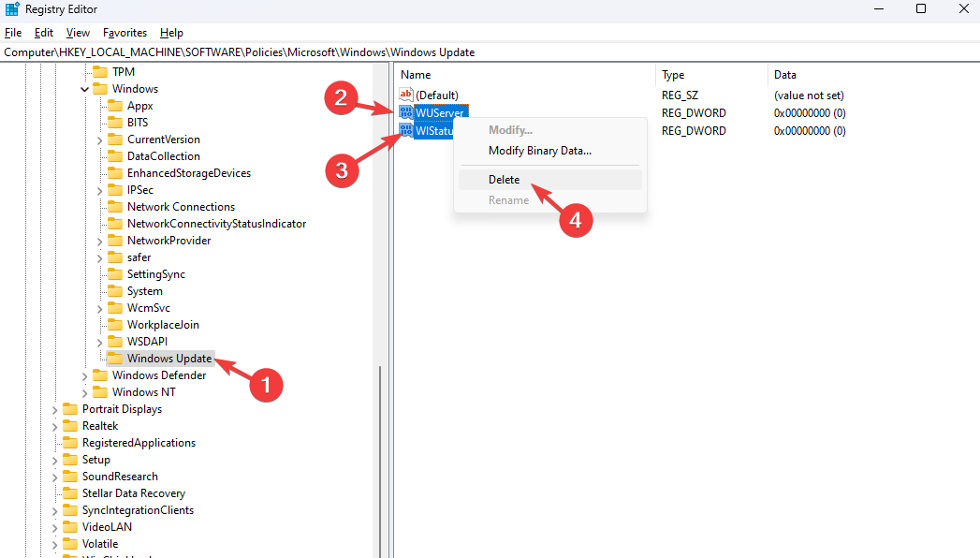Click the System folder icon
The height and width of the screenshot is (558, 980).
point(115,291)
